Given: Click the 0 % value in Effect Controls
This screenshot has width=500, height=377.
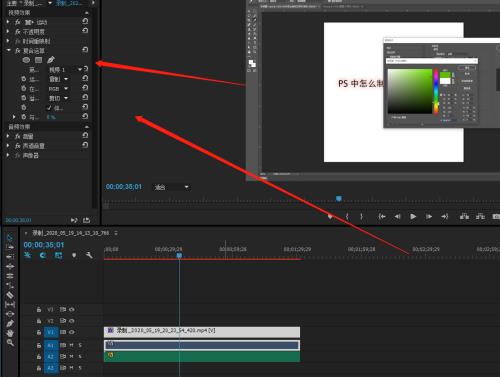Looking at the screenshot, I should click(51, 117).
